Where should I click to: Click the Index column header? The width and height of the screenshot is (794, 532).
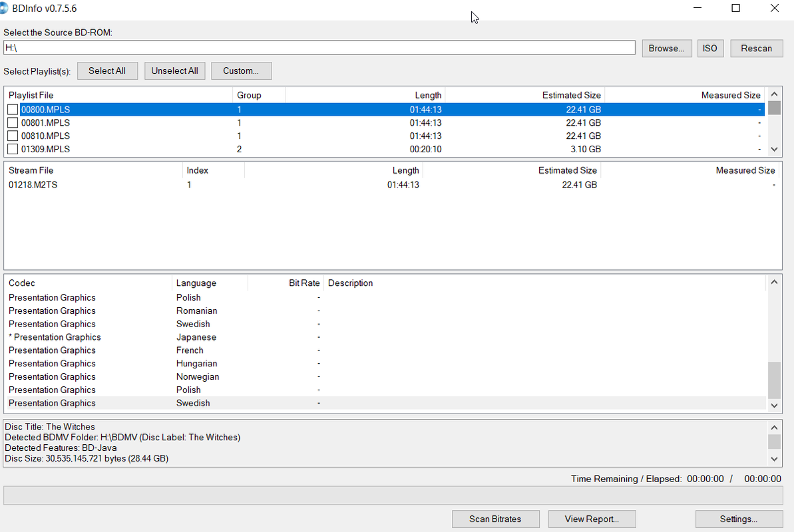coord(213,171)
